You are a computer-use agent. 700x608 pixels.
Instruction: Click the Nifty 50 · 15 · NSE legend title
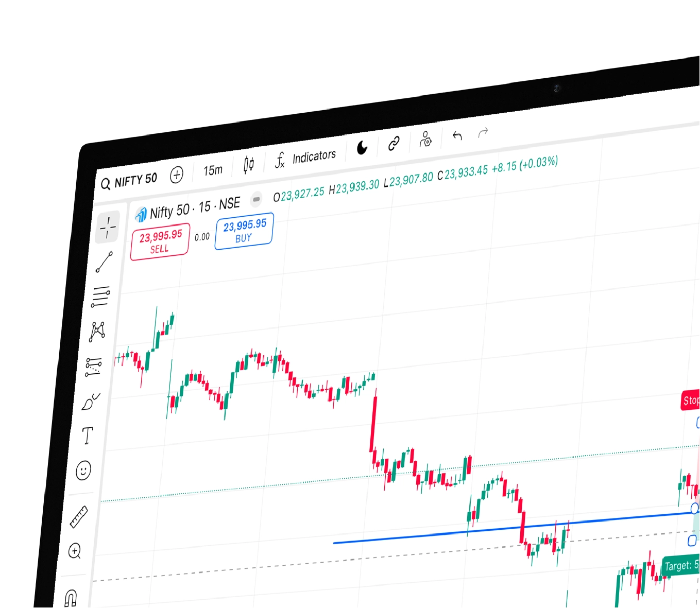(x=195, y=208)
